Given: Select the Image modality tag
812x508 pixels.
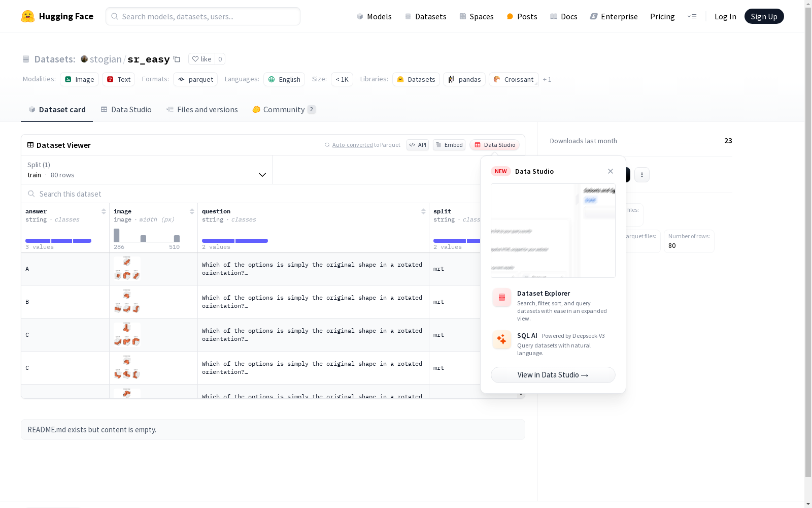Looking at the screenshot, I should tap(80, 79).
